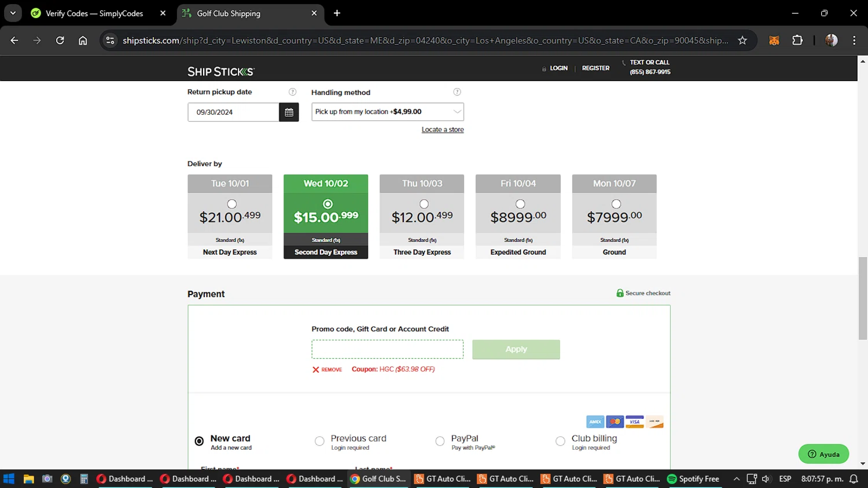Image resolution: width=868 pixels, height=488 pixels.
Task: Select PayPal as payment method
Action: 440,442
